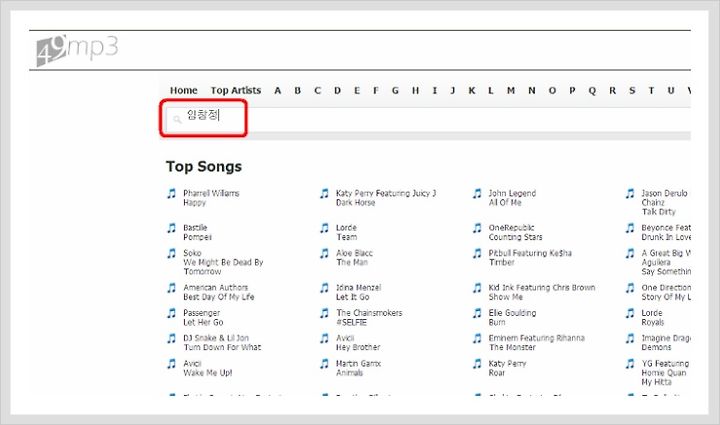Select letter G in alphabet bar
The height and width of the screenshot is (425, 720).
pyautogui.click(x=395, y=90)
